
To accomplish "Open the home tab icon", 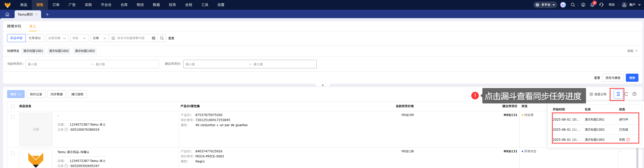I will 7,14.
